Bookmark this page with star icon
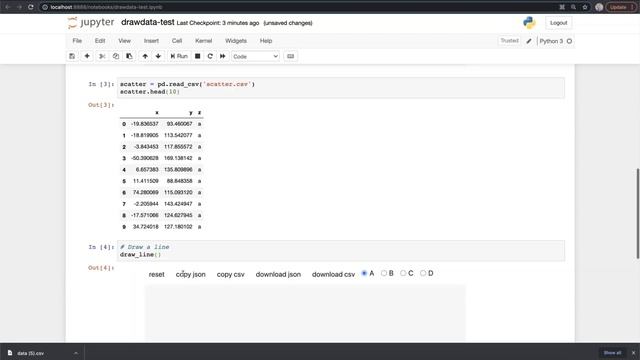This screenshot has width=640, height=360. 584,7
